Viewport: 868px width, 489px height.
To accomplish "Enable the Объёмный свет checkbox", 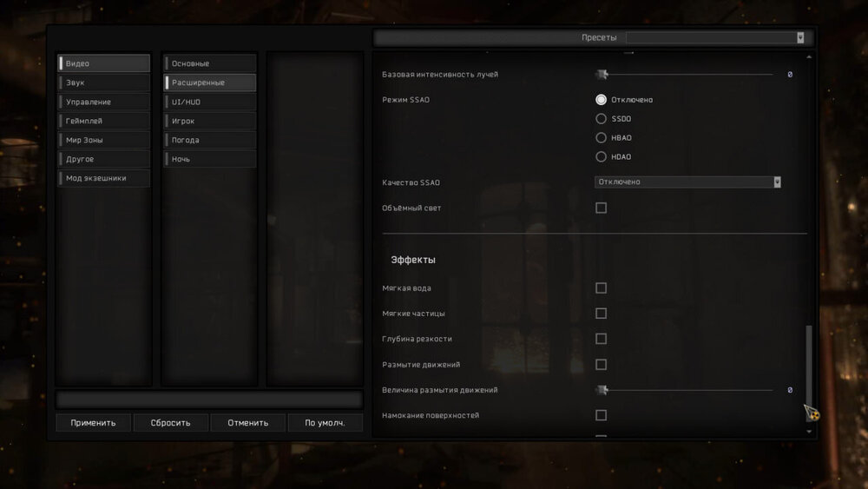I will coord(601,208).
